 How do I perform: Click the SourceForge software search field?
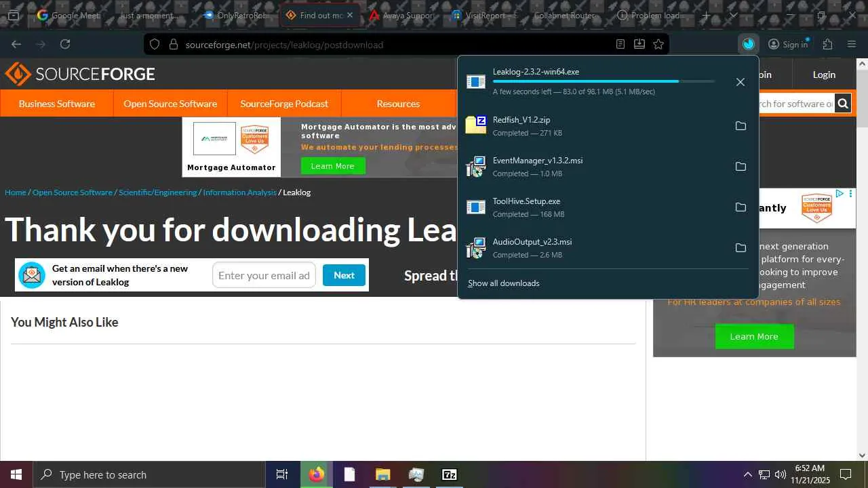click(x=796, y=104)
